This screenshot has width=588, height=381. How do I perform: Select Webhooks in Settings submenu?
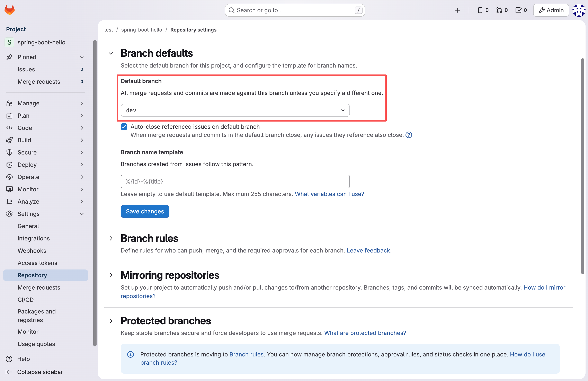(x=32, y=250)
